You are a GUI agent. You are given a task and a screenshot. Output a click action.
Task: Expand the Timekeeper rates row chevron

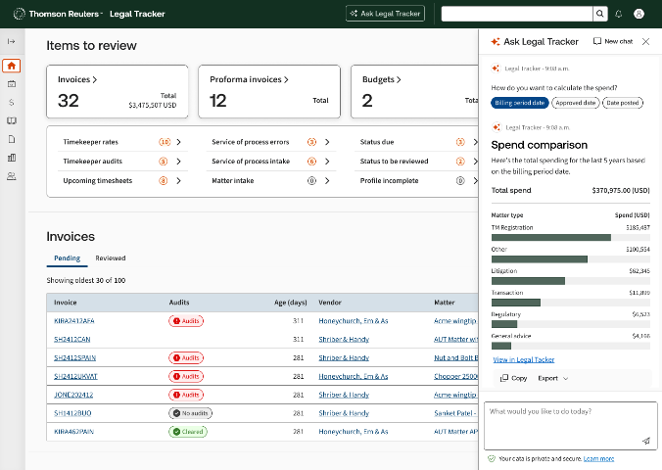tap(179, 142)
